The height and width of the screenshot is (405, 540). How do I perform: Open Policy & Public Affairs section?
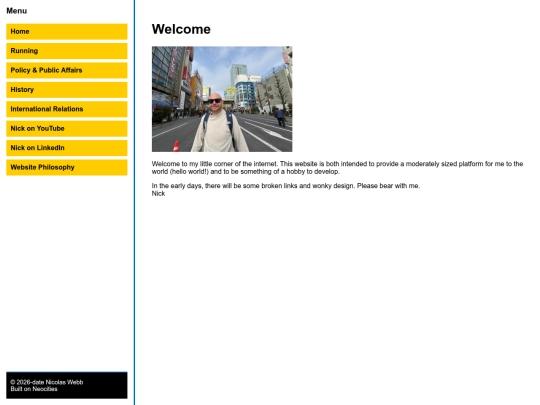(x=67, y=70)
